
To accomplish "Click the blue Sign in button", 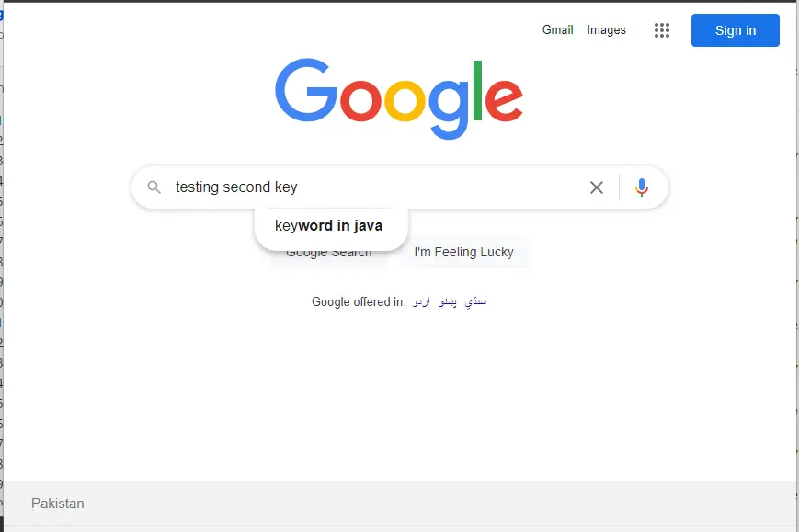I will [x=735, y=30].
